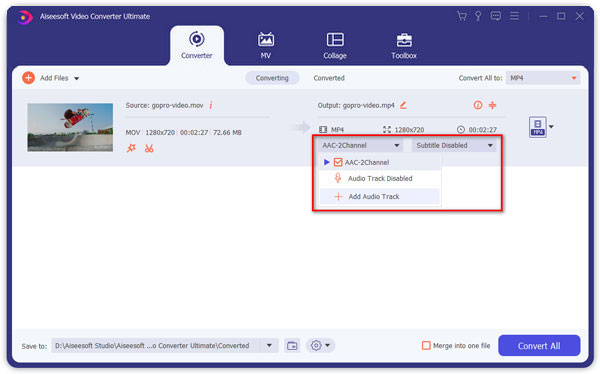
Task: Open the cut scissors tool
Action: pos(149,148)
